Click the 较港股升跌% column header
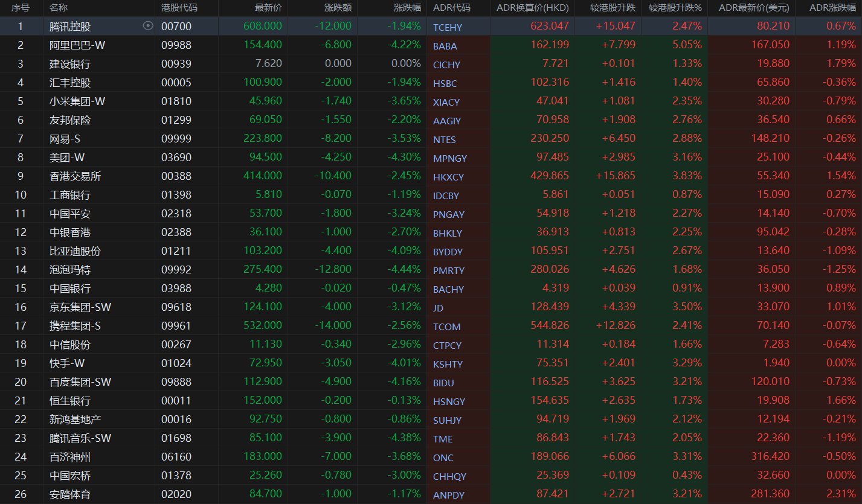The width and height of the screenshot is (862, 504). [675, 8]
